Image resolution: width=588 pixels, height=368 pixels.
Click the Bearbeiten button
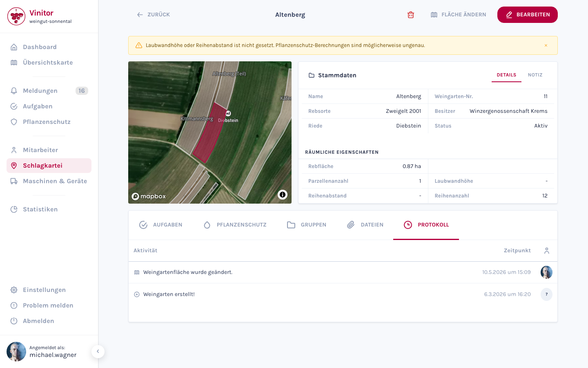tap(528, 15)
